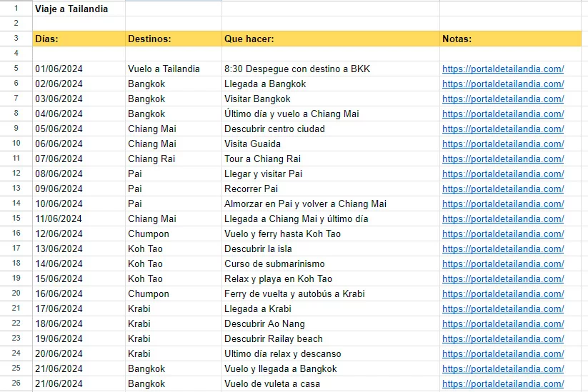Select the Curso de submarinismo cell
Screen dimensions: 588x392
point(330,263)
